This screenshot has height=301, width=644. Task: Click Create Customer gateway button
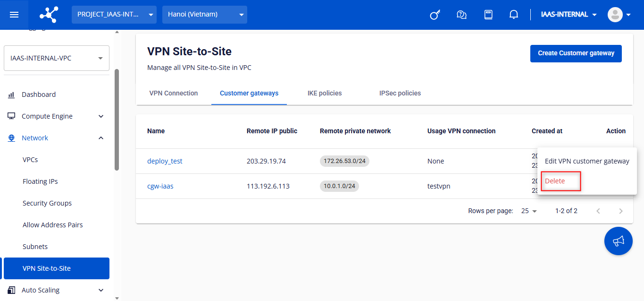[576, 53]
